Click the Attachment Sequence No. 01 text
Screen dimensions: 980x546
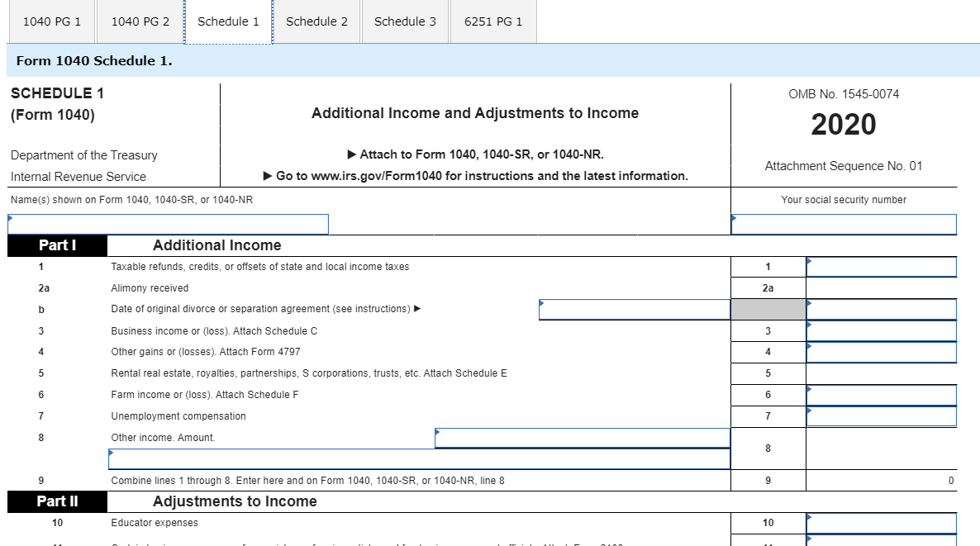pyautogui.click(x=844, y=166)
